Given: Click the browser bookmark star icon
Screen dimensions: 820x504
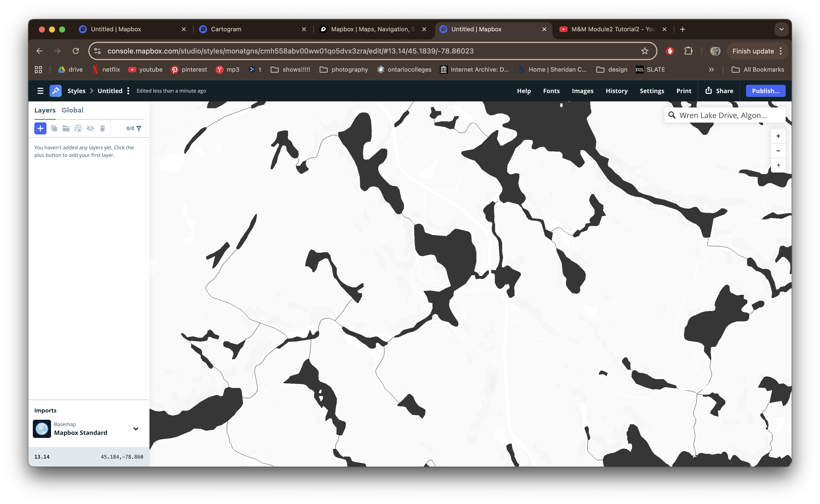Looking at the screenshot, I should [x=645, y=51].
